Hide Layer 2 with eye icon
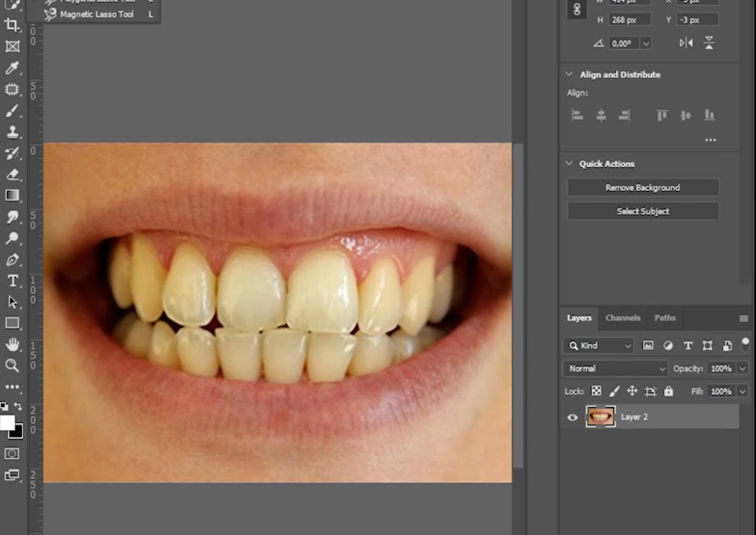756x535 pixels. [573, 417]
